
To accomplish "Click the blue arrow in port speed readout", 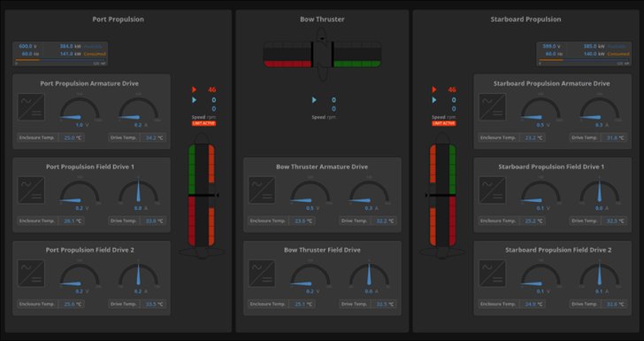I will 195,100.
